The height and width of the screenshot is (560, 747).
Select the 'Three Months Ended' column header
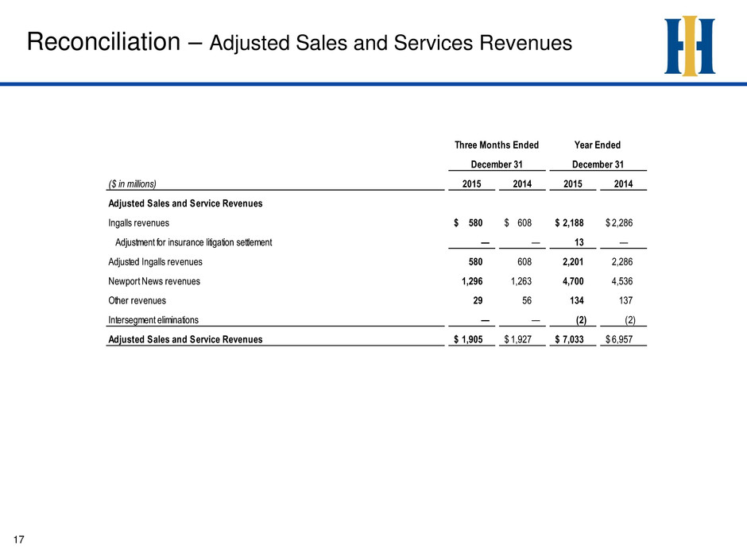pyautogui.click(x=497, y=145)
